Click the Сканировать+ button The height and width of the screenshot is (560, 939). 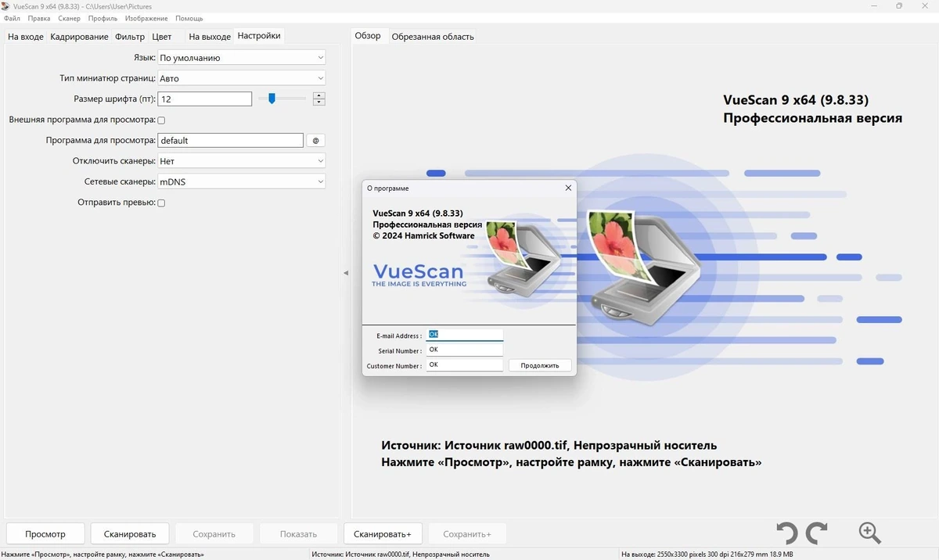tap(383, 534)
